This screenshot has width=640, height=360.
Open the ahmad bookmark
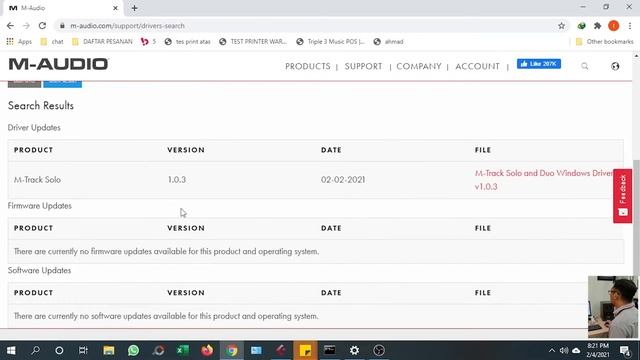(x=389, y=42)
